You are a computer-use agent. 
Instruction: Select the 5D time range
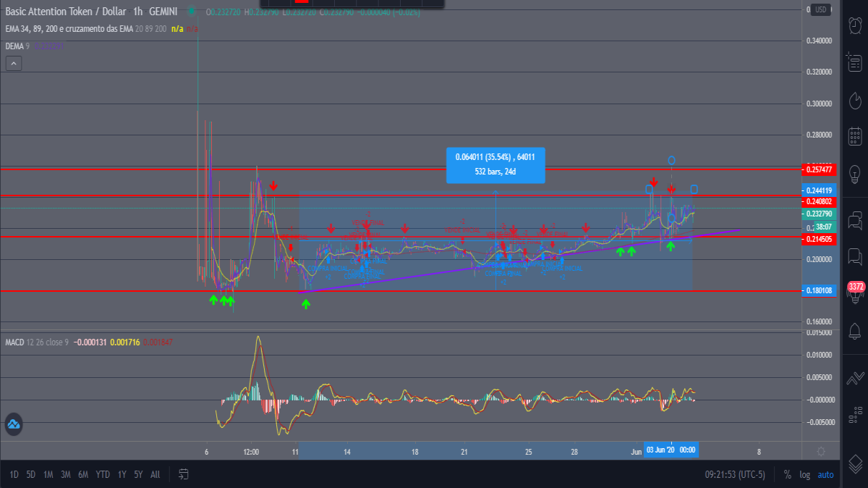31,475
